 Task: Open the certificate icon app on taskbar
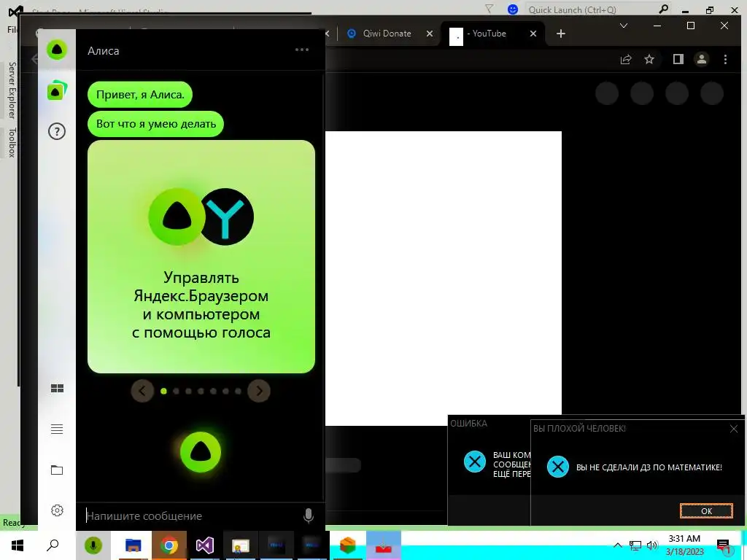click(x=241, y=545)
